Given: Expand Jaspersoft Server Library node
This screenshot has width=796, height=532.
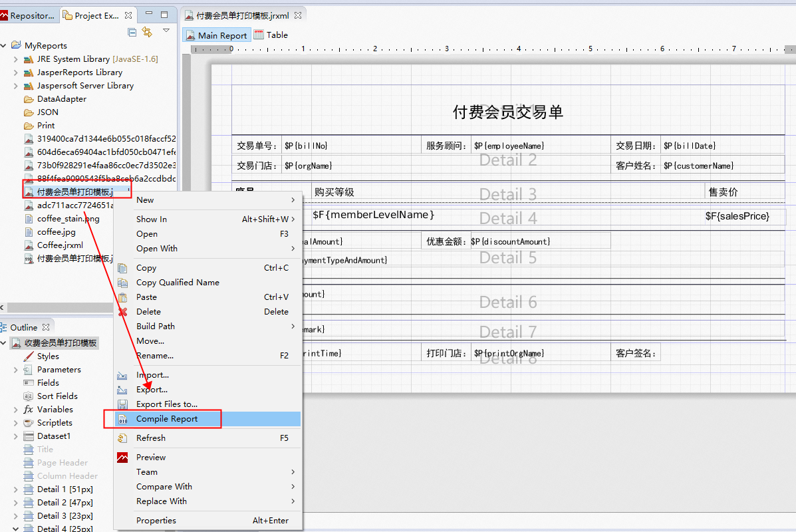Looking at the screenshot, I should 16,86.
